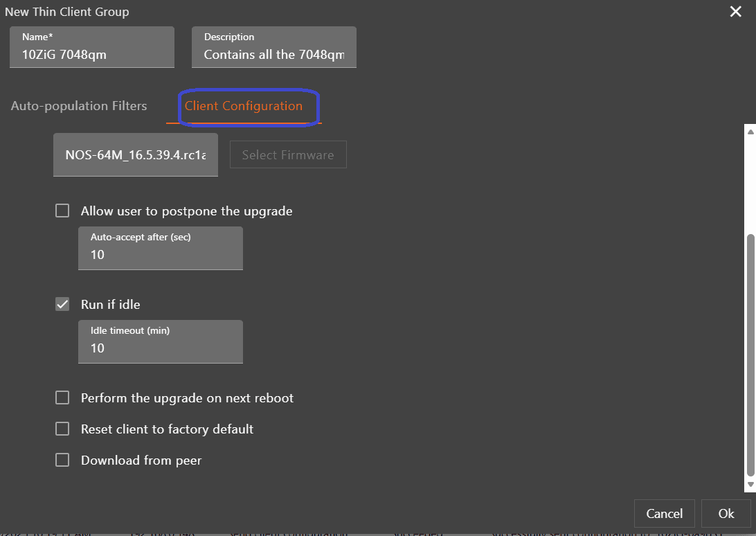Focus the Idle timeout (min) field

[x=160, y=348]
